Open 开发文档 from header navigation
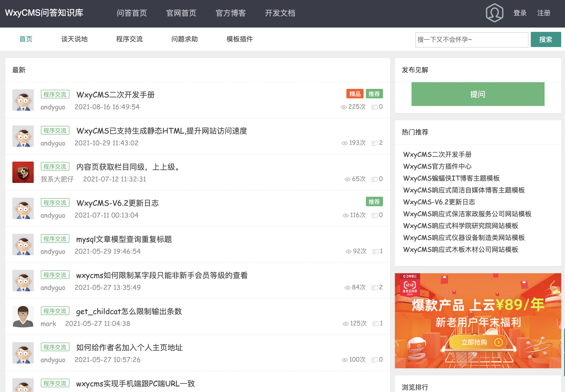 tap(280, 13)
